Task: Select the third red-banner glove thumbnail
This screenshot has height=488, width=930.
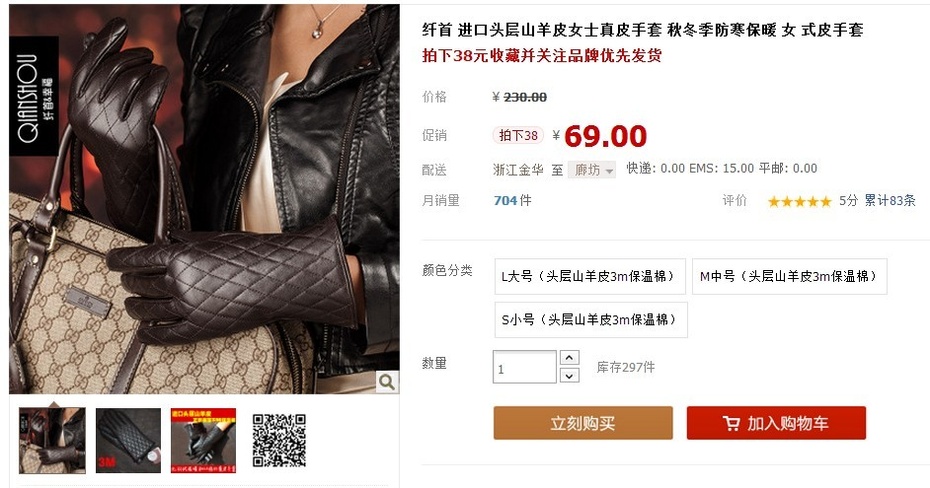Action: pos(203,441)
